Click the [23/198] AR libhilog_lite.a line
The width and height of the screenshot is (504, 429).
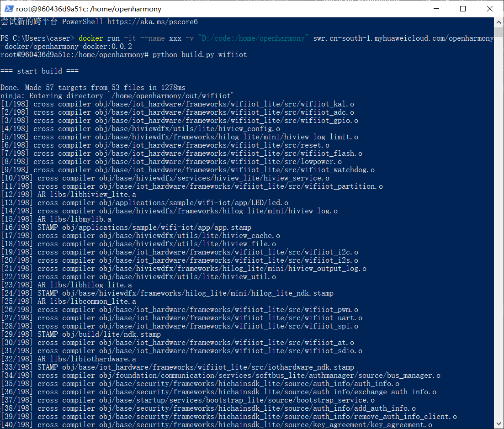pos(66,285)
